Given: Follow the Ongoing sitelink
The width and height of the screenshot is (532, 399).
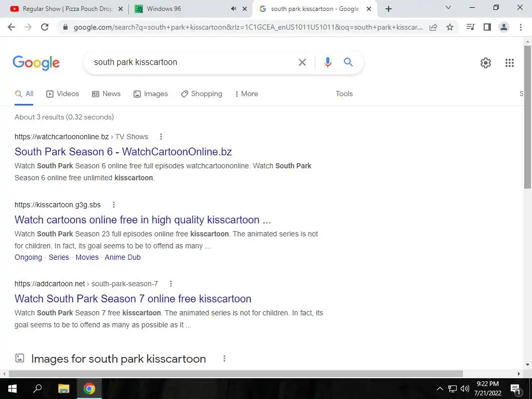Looking at the screenshot, I should tap(28, 257).
